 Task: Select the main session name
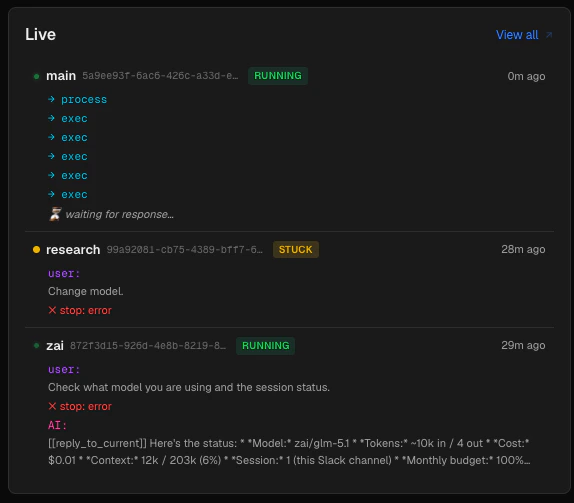click(x=61, y=76)
